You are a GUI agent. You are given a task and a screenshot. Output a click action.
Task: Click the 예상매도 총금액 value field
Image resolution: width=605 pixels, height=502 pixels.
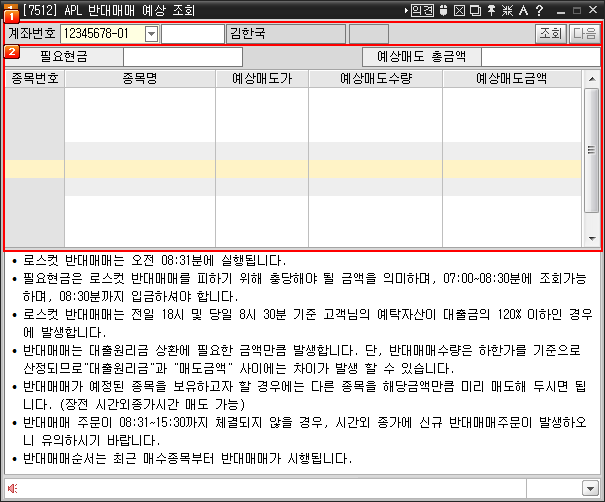tap(541, 57)
